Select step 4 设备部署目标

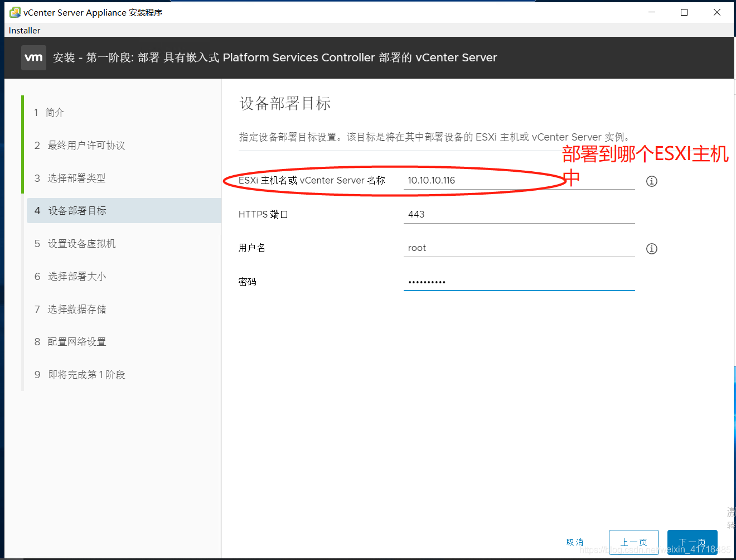[124, 211]
